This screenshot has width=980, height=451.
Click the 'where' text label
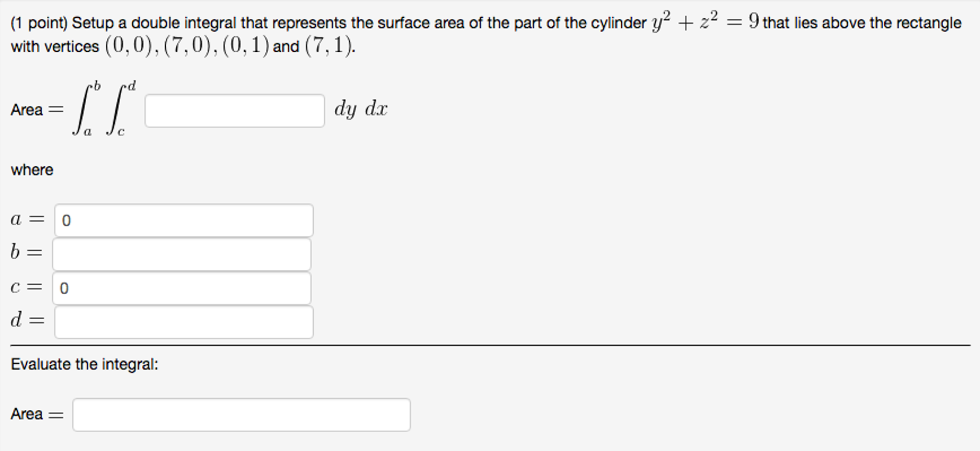32,169
